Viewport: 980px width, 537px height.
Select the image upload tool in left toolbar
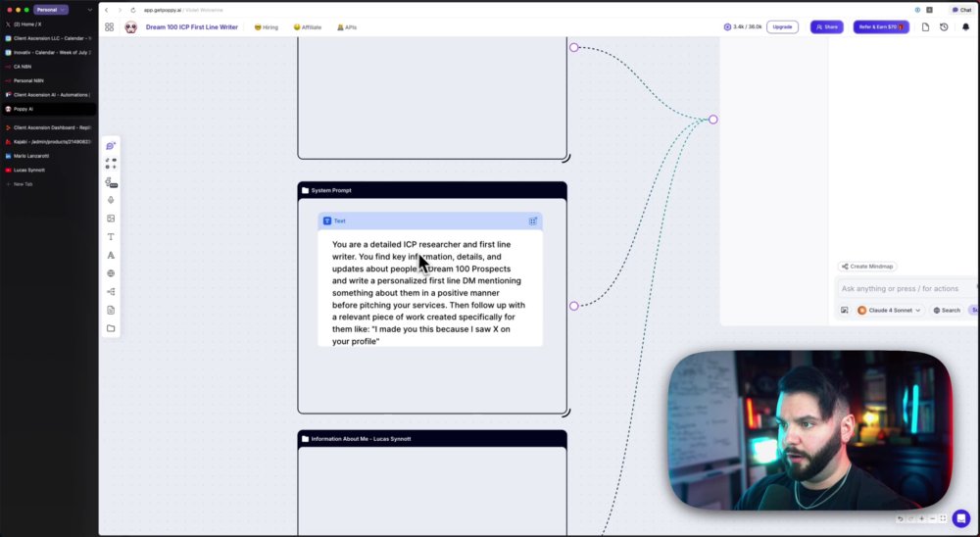[x=111, y=219]
